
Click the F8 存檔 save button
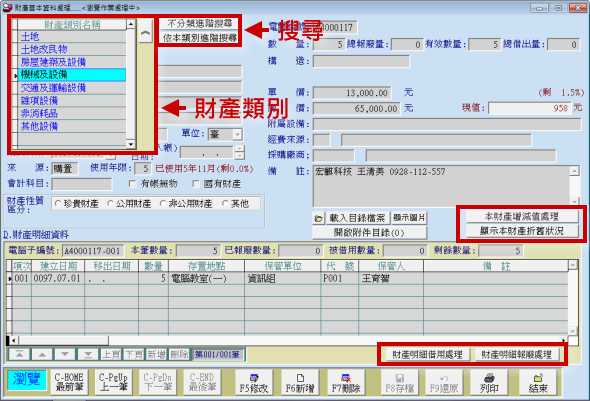pyautogui.click(x=400, y=383)
